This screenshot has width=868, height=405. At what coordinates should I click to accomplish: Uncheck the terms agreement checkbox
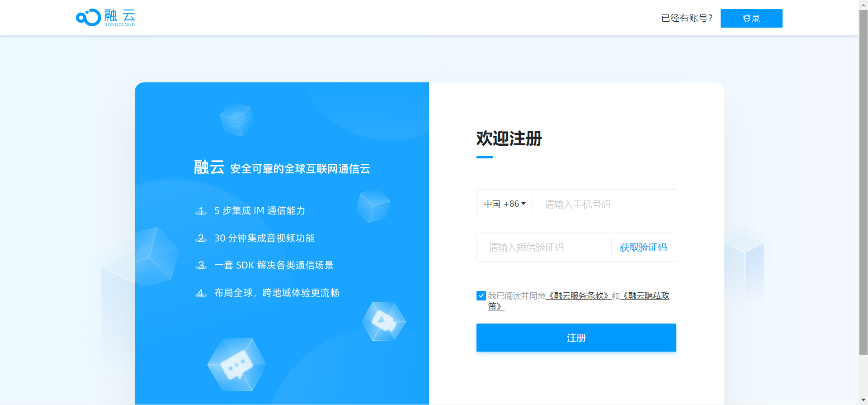point(481,296)
